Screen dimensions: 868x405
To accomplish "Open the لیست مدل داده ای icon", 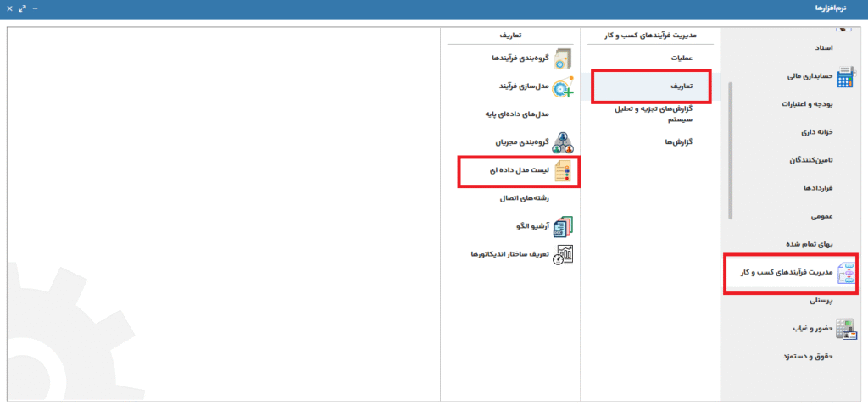I will [x=563, y=170].
